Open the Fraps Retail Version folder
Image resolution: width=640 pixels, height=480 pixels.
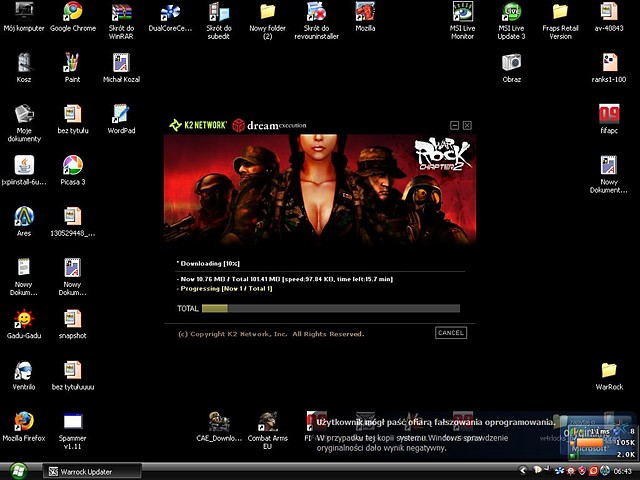tap(560, 20)
